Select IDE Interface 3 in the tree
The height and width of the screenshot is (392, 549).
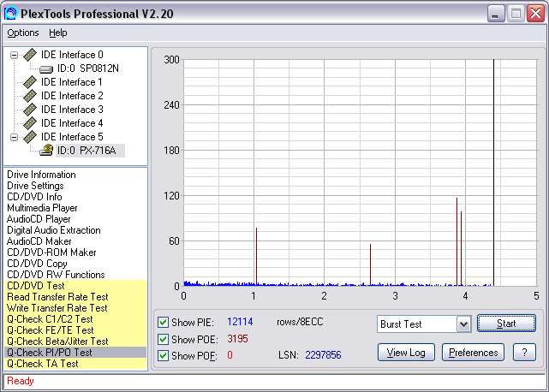[72, 110]
